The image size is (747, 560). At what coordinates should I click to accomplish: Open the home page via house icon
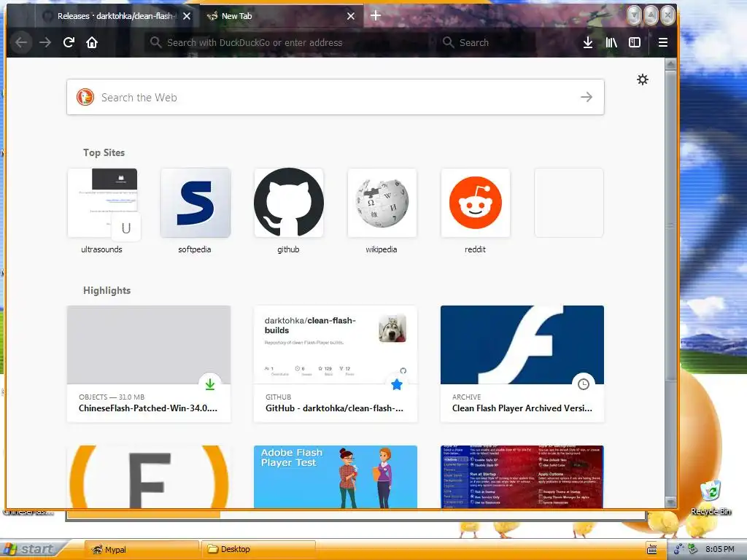[92, 42]
